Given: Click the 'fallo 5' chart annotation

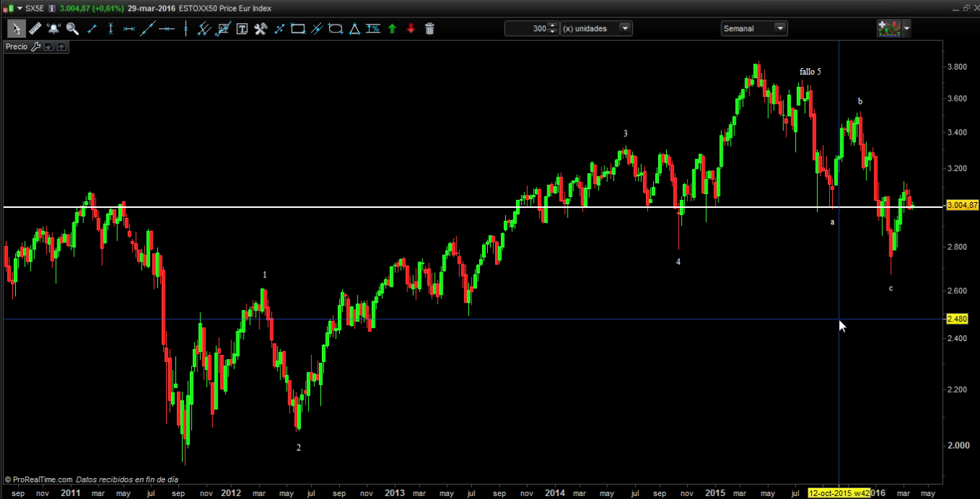Looking at the screenshot, I should pyautogui.click(x=810, y=72).
